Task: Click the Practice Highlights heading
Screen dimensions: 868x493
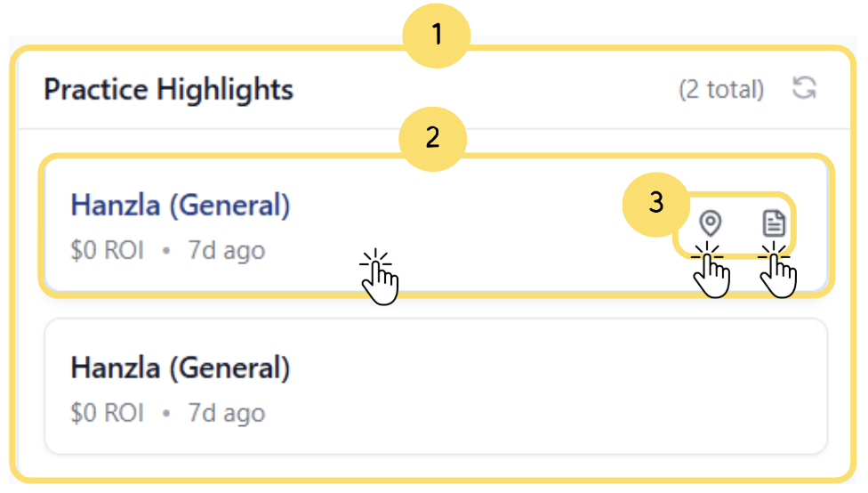Action: 169,89
